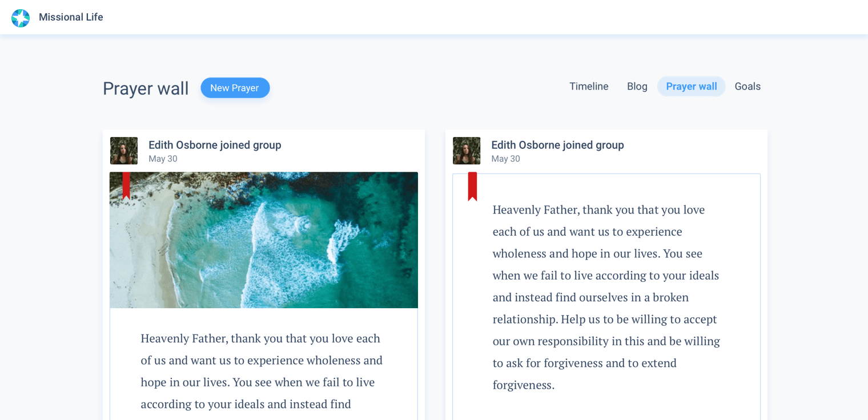The height and width of the screenshot is (420, 868).
Task: Click the New Prayer button
Action: (235, 88)
